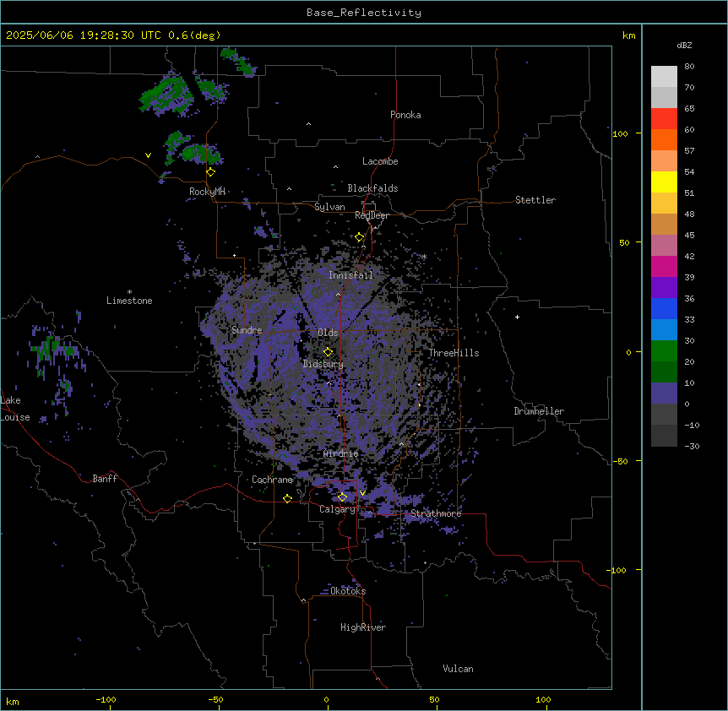The width and height of the screenshot is (728, 711).
Task: Select the violet 36-39 dBZ legend swatch
Action: [664, 288]
